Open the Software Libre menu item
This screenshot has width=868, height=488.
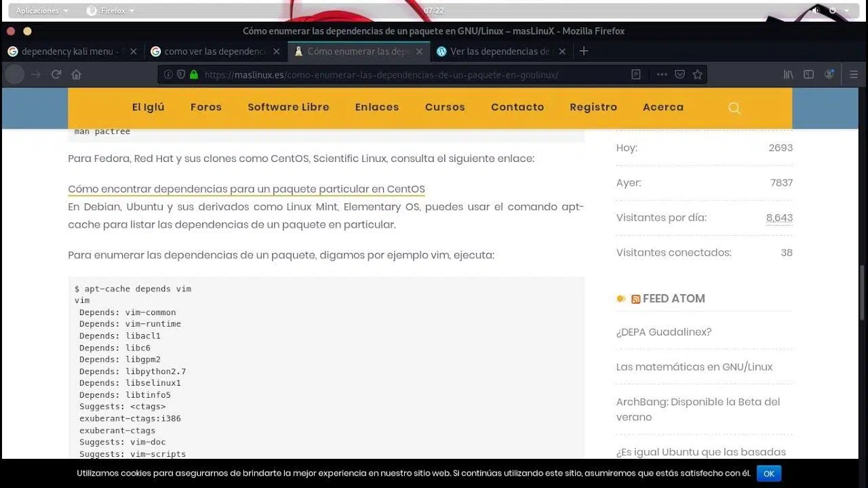(288, 107)
